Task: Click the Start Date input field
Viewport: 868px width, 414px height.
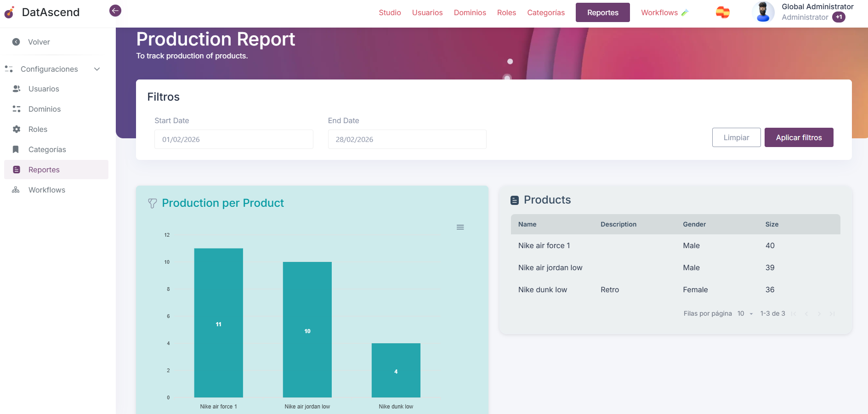Action: [233, 140]
